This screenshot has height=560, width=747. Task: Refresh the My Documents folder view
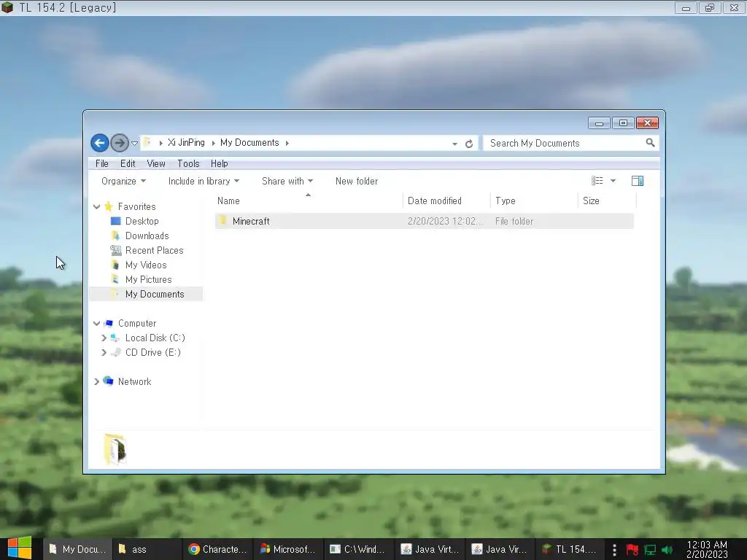coord(469,144)
